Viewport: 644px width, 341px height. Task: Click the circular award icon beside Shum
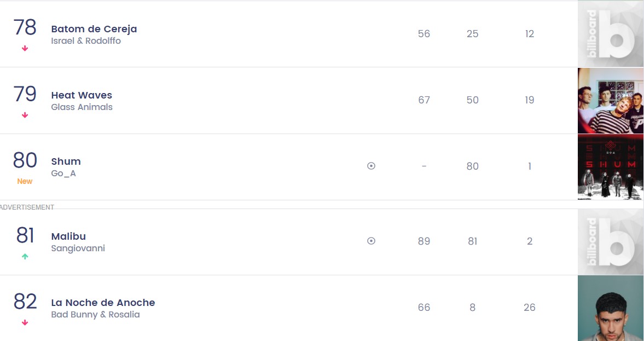[371, 166]
